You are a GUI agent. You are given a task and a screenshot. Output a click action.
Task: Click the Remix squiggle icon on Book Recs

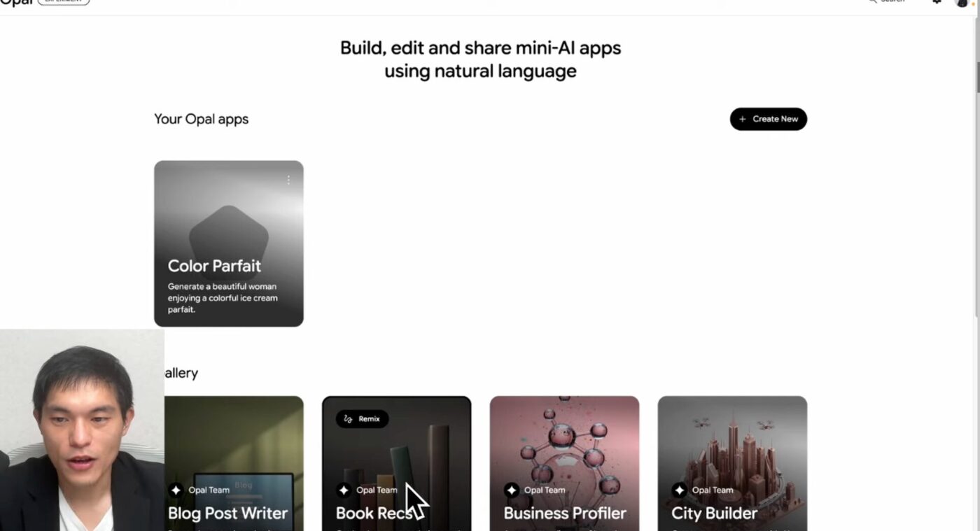(349, 419)
